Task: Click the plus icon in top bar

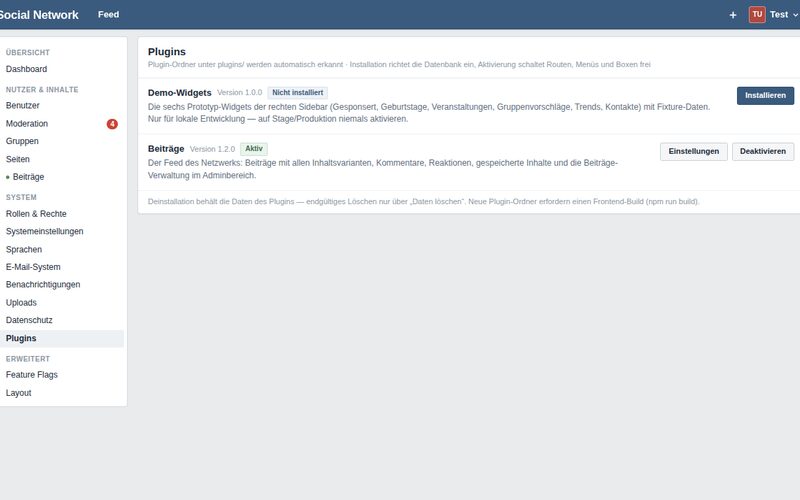Action: [x=733, y=15]
